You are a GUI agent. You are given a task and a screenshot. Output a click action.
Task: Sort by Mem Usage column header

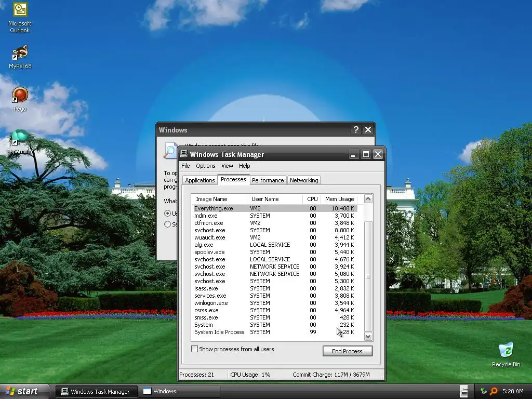coord(339,199)
